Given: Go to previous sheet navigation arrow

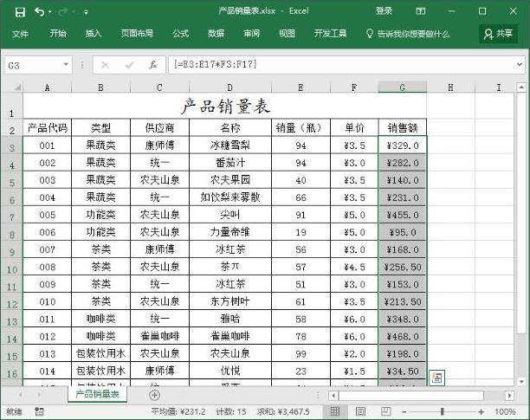Looking at the screenshot, I should click(21, 395).
